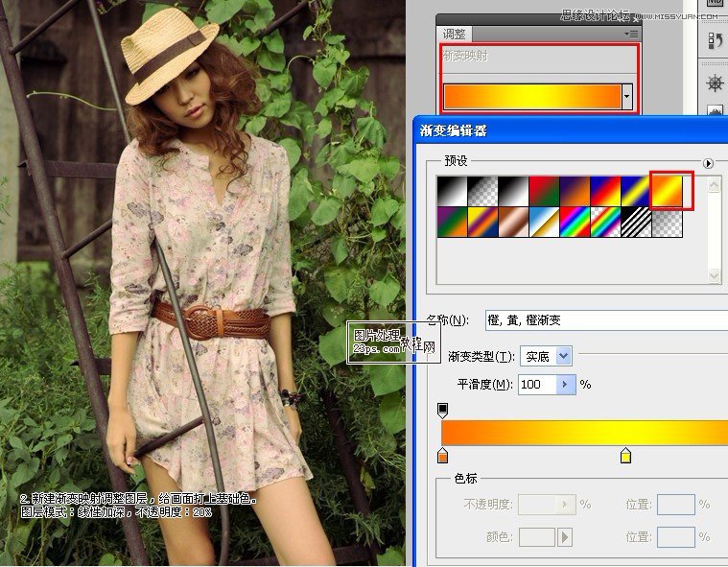
Task: Select the black opacity stop above gradient bar
Action: click(x=442, y=411)
